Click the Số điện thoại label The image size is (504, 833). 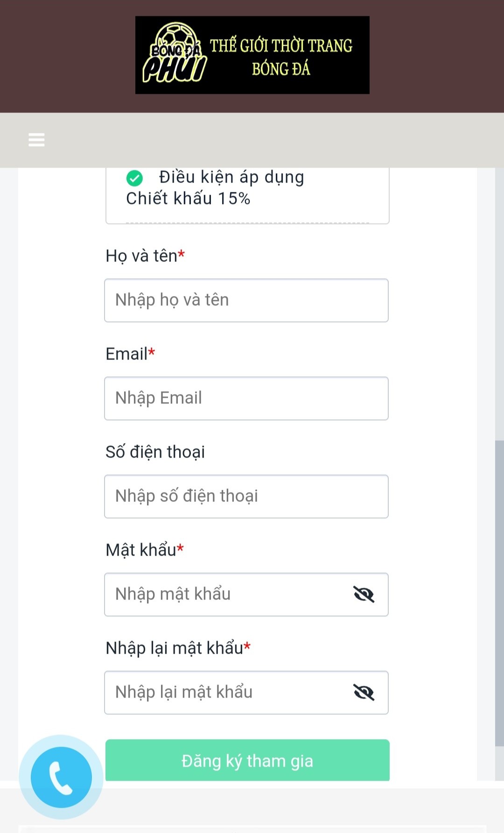[155, 452]
